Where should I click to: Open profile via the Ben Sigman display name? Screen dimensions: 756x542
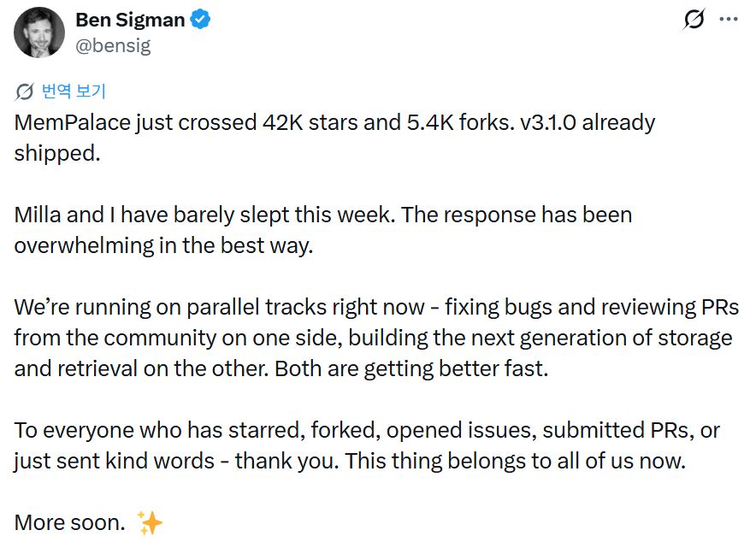point(130,20)
